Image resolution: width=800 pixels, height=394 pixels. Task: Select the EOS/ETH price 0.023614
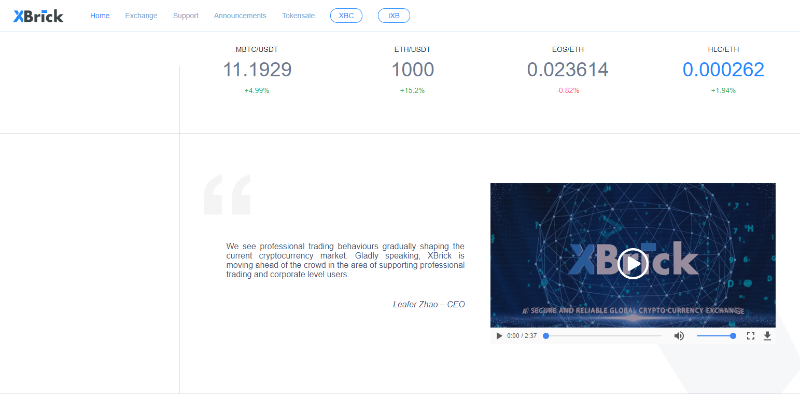click(x=568, y=70)
